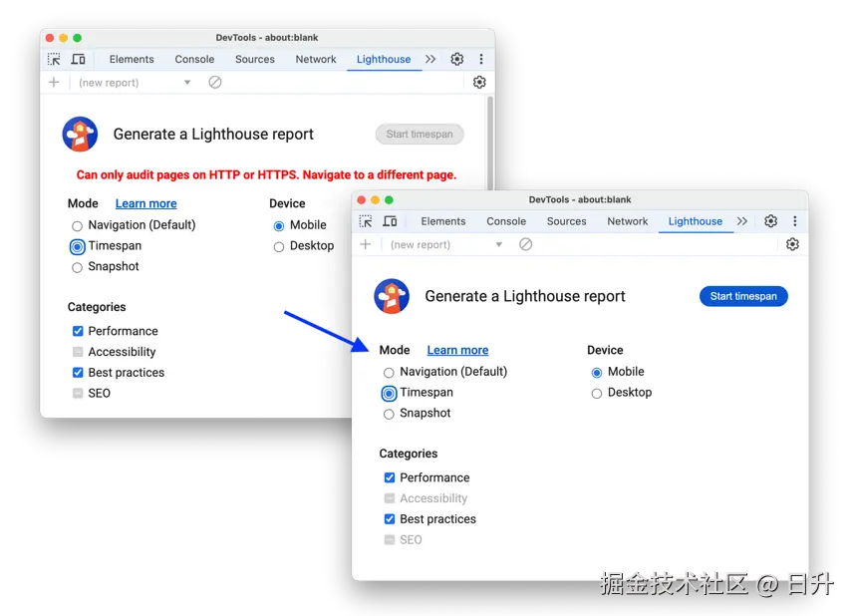Select Mobile device in back window
853x616 pixels.
tap(279, 226)
